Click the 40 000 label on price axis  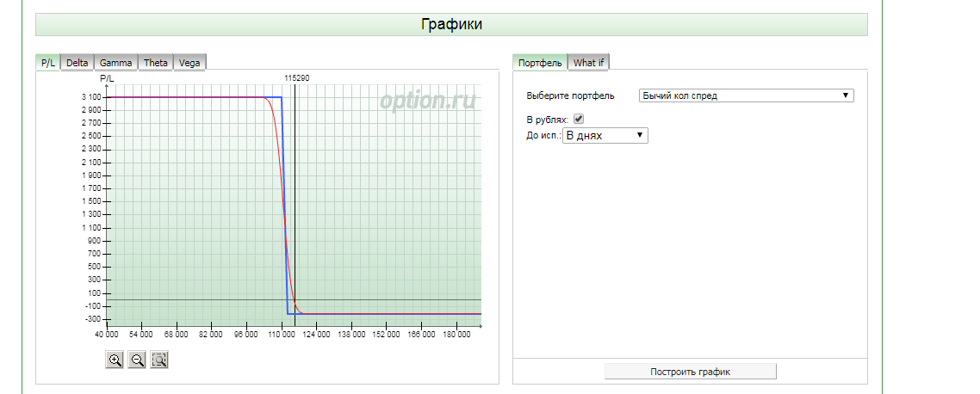107,336
